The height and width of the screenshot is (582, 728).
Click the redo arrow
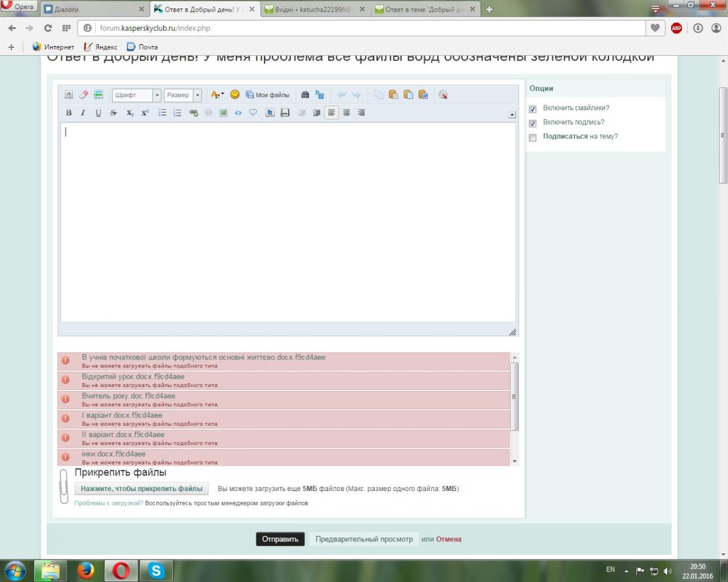[356, 95]
